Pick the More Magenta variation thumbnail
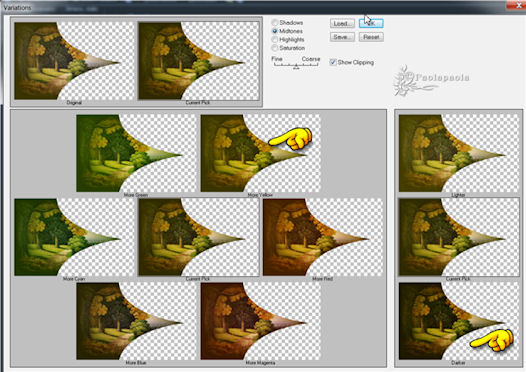This screenshot has width=526, height=372. click(x=261, y=321)
